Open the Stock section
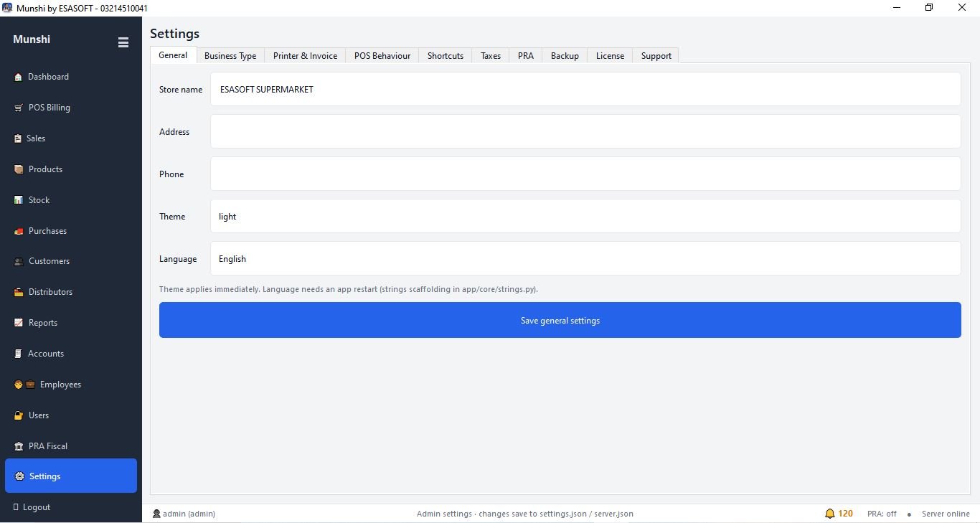The image size is (980, 523). click(x=70, y=200)
